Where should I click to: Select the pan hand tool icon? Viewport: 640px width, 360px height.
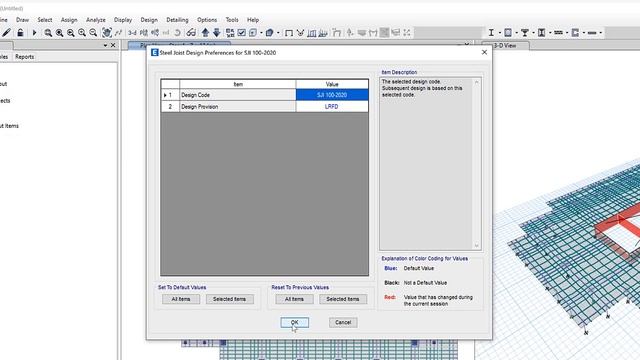[x=107, y=33]
